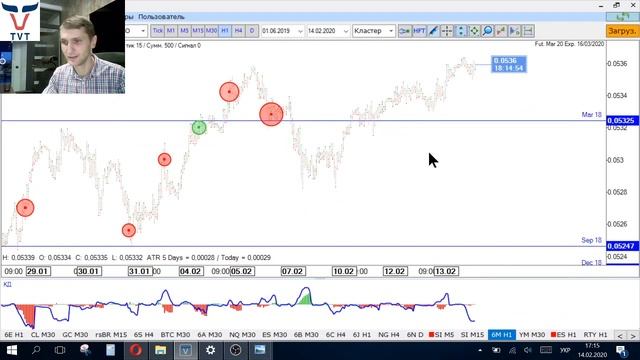Image resolution: width=640 pixels, height=360 pixels.
Task: Open the start date 01.06.2019 dropdown
Action: pyautogui.click(x=300, y=31)
